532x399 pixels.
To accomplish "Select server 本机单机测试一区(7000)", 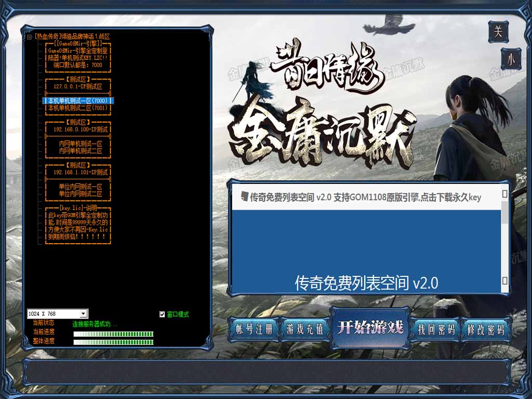I will [x=78, y=101].
